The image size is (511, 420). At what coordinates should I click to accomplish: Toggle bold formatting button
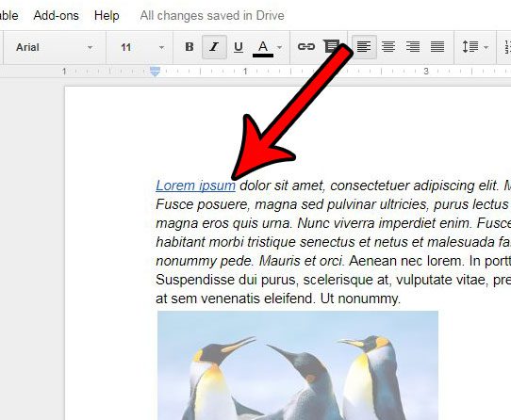(189, 47)
